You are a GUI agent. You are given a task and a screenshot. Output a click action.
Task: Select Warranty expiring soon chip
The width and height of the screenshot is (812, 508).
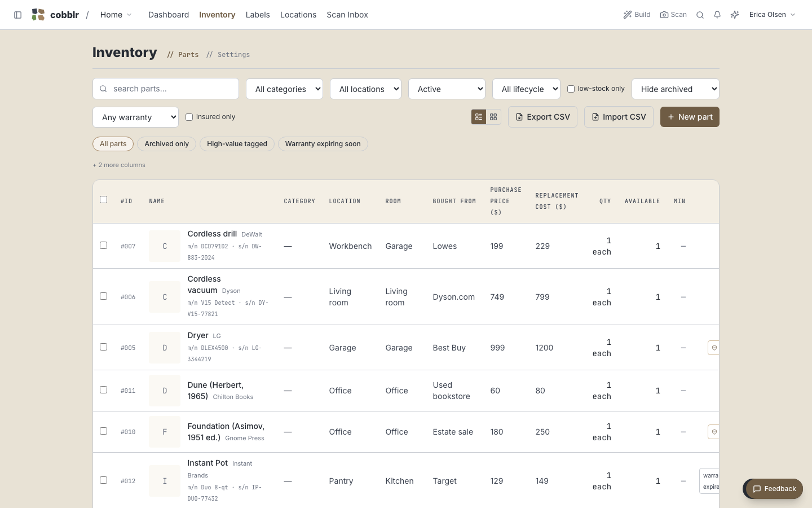(x=323, y=144)
